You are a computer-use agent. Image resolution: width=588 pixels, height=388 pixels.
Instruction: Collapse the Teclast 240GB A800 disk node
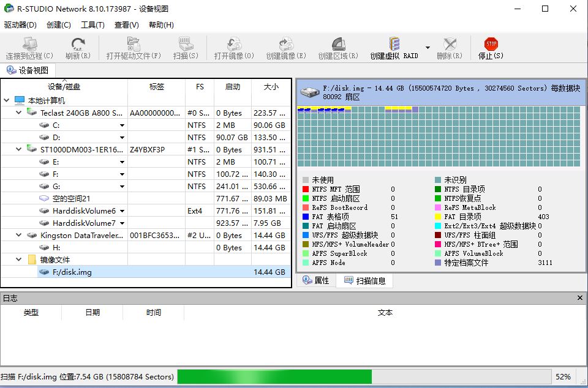click(18, 113)
